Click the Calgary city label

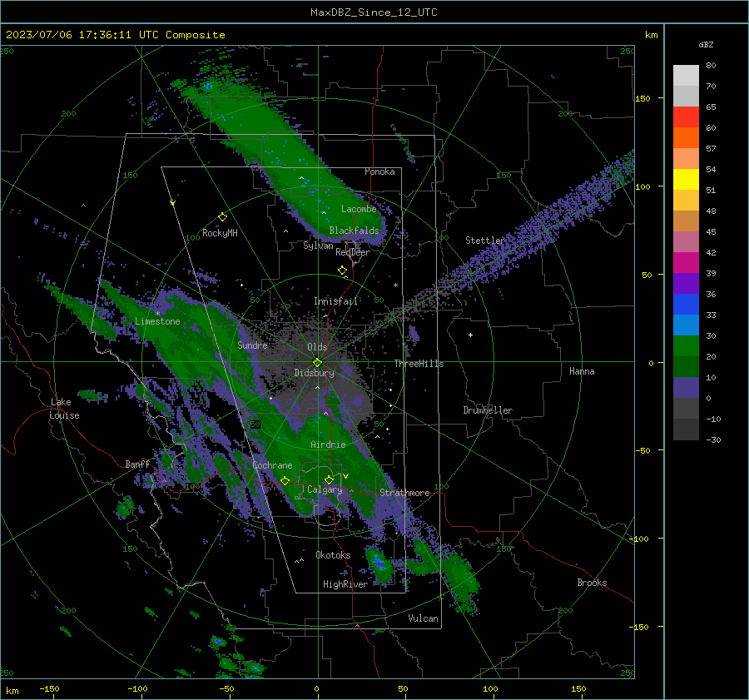tap(325, 489)
